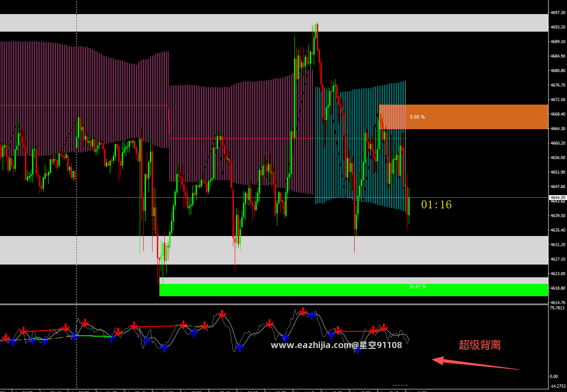This screenshot has height=392, width=567.
Task: Click the -14.2753 indicator scale value
Action: point(558,386)
